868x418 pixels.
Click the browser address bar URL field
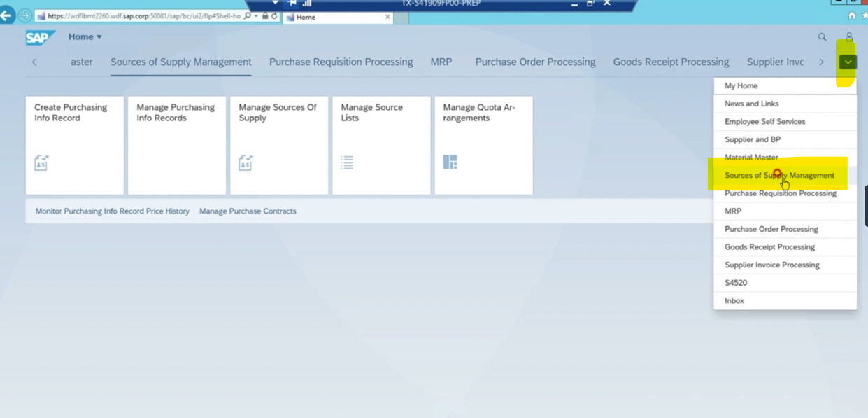click(143, 16)
